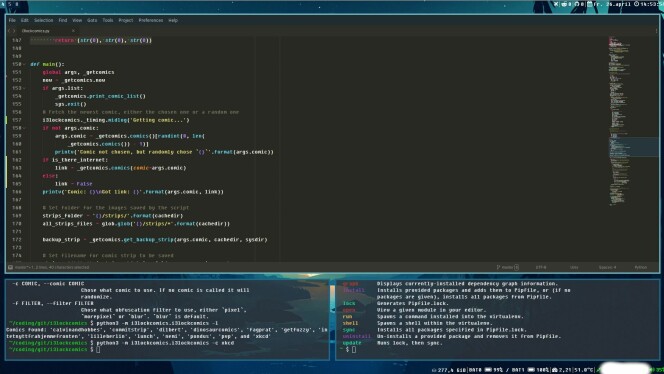
Task: Change the Python syntax selector
Action: pyautogui.click(x=640, y=267)
